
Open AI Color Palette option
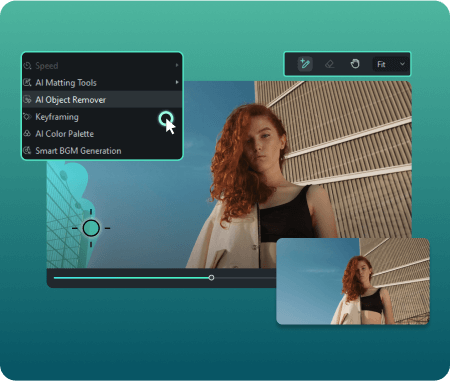(102, 134)
